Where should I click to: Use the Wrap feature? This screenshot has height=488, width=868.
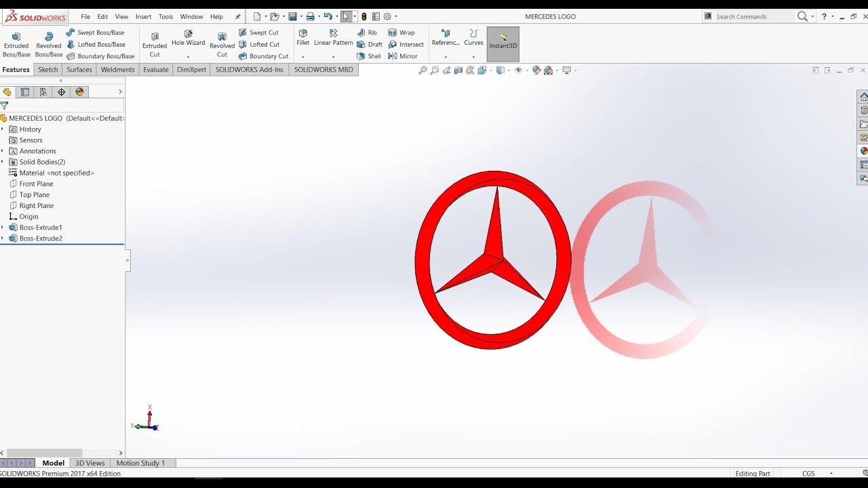click(x=401, y=33)
